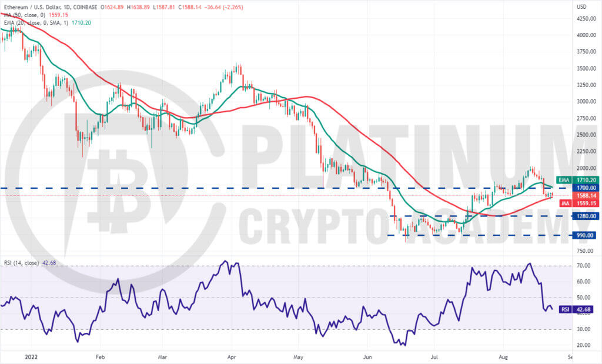602x364 pixels.
Task: Click the 3000.00 price axis label
Action: pos(586,101)
